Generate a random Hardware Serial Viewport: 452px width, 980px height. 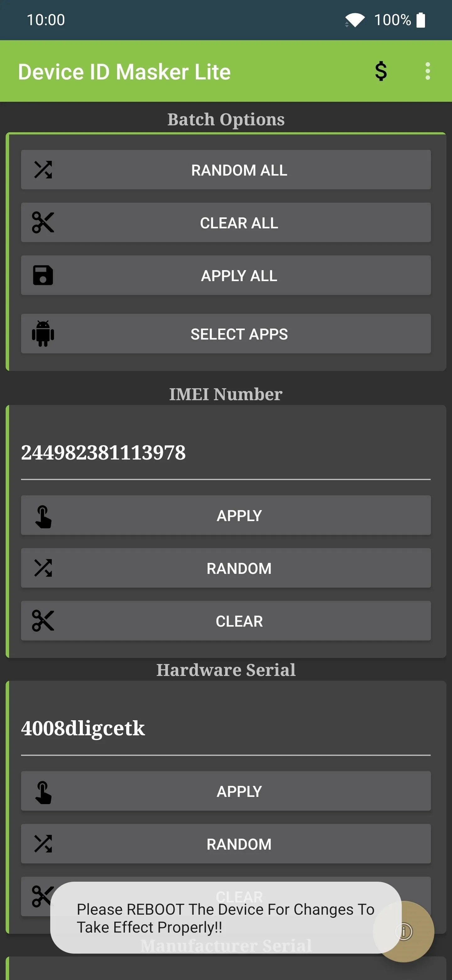pos(226,844)
